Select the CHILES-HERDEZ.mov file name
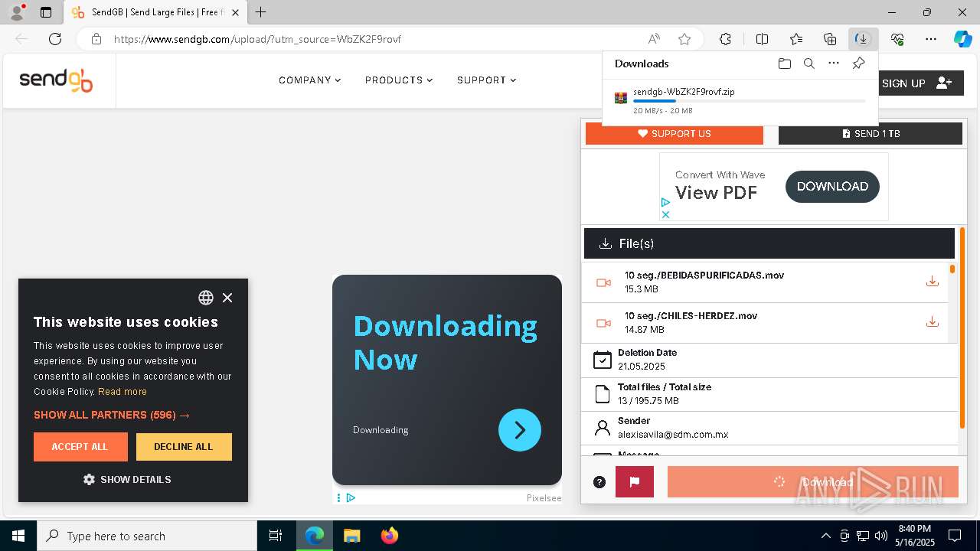Screen dimensions: 980x551 pyautogui.click(x=691, y=315)
